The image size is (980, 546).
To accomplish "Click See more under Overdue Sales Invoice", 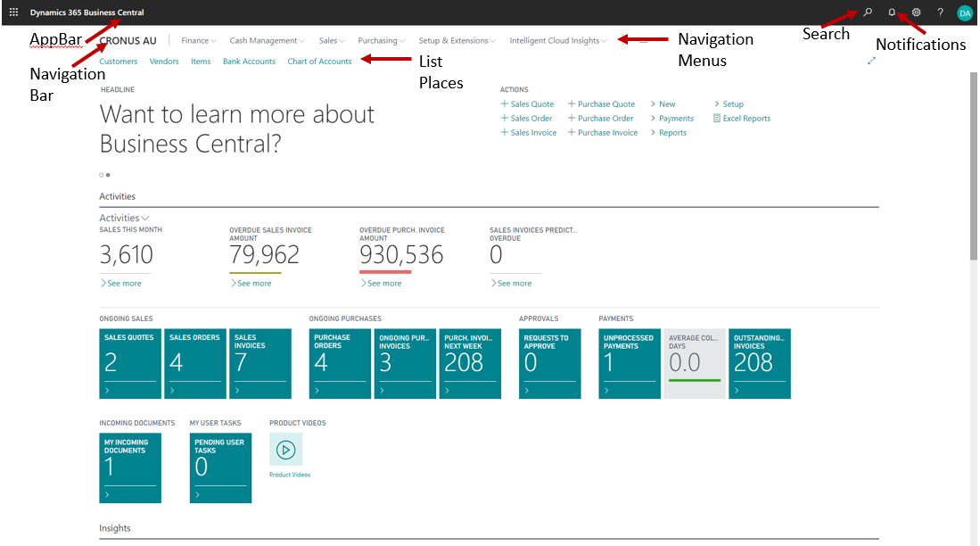I will [253, 283].
